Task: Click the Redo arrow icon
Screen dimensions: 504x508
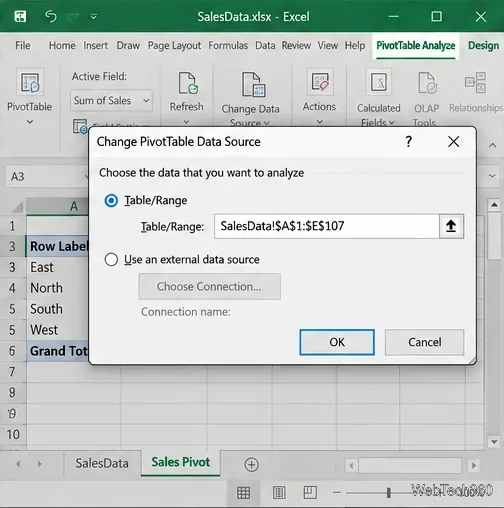Action: click(73, 16)
